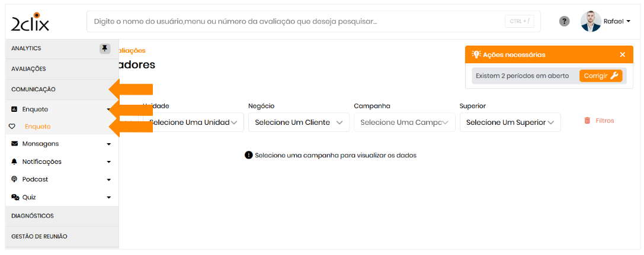Toggle the sidebar pin icon

[105, 49]
